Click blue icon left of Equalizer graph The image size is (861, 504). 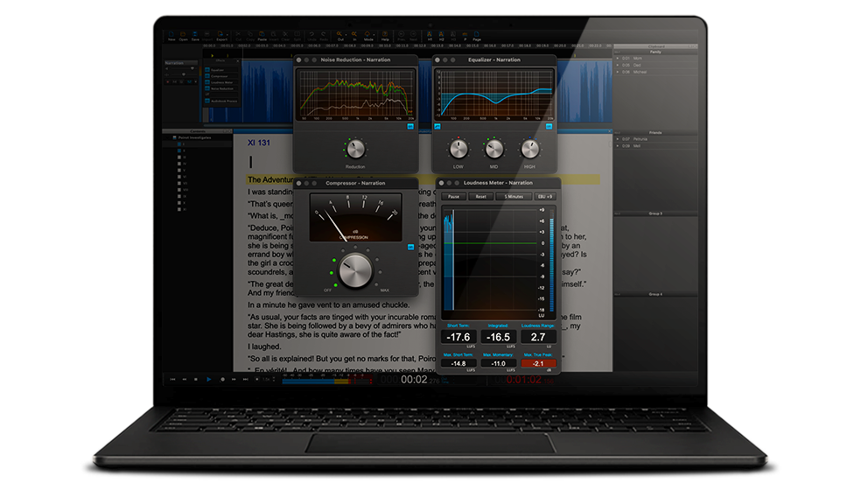[437, 127]
